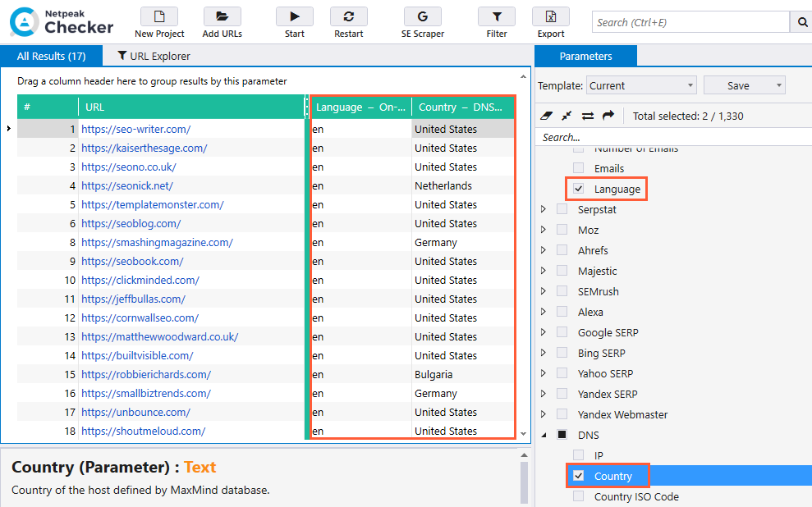The image size is (812, 507).
Task: Click the Export spreadsheet icon
Action: coord(551,17)
